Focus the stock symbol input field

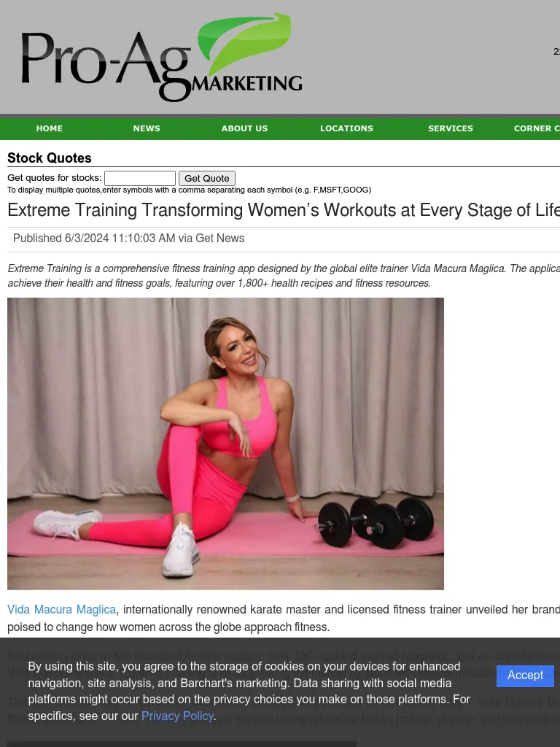pyautogui.click(x=140, y=178)
